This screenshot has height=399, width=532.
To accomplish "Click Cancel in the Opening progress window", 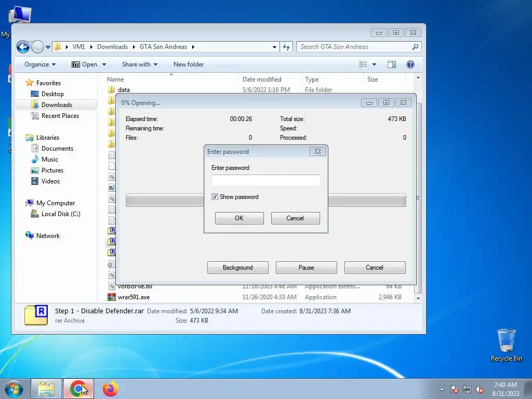I will [x=375, y=268].
